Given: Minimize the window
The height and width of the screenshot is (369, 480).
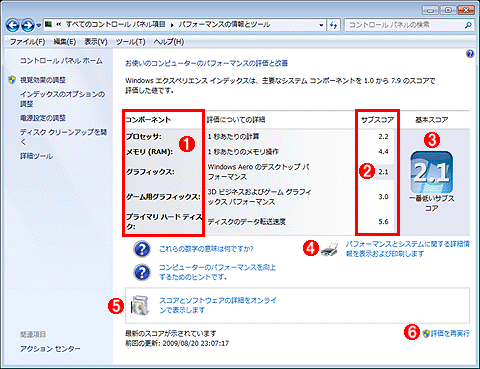Looking at the screenshot, I should point(430,10).
